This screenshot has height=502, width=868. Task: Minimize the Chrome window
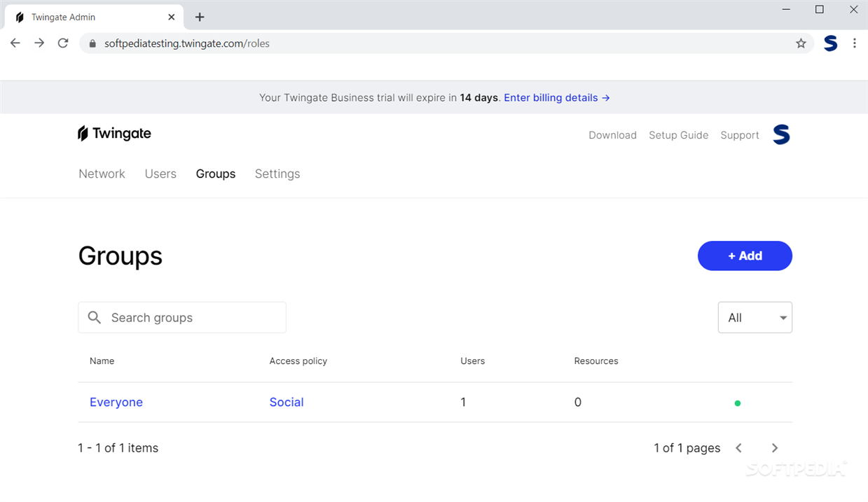[787, 10]
